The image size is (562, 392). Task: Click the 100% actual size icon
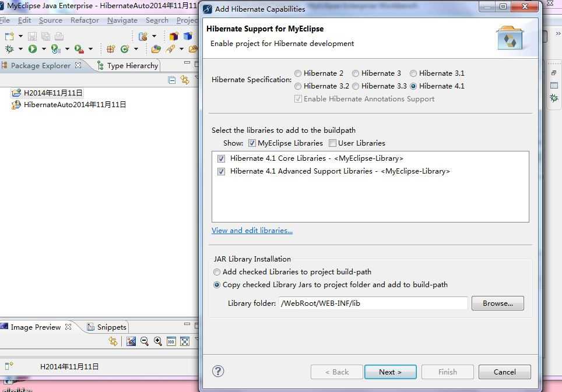[x=171, y=341]
